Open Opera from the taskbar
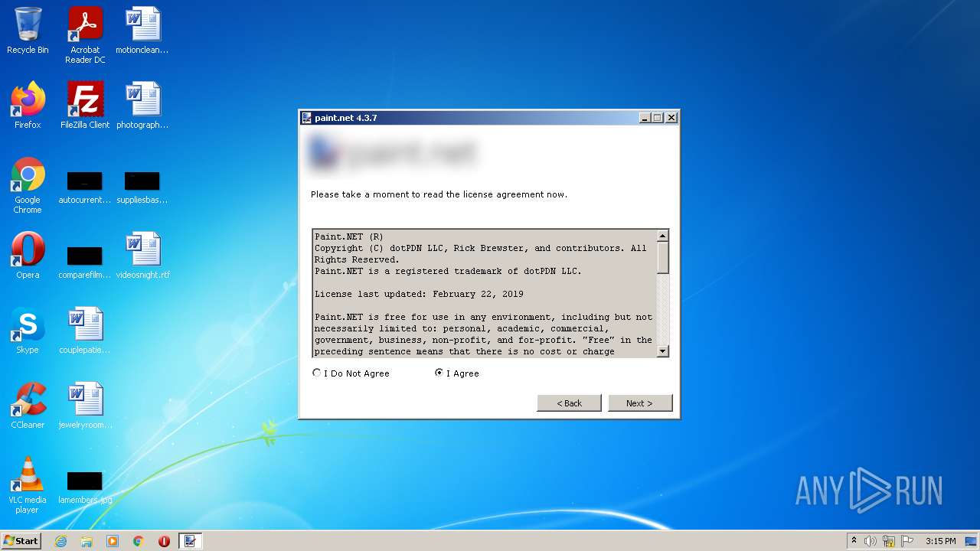Screen dimensions: 980x551 [x=164, y=541]
